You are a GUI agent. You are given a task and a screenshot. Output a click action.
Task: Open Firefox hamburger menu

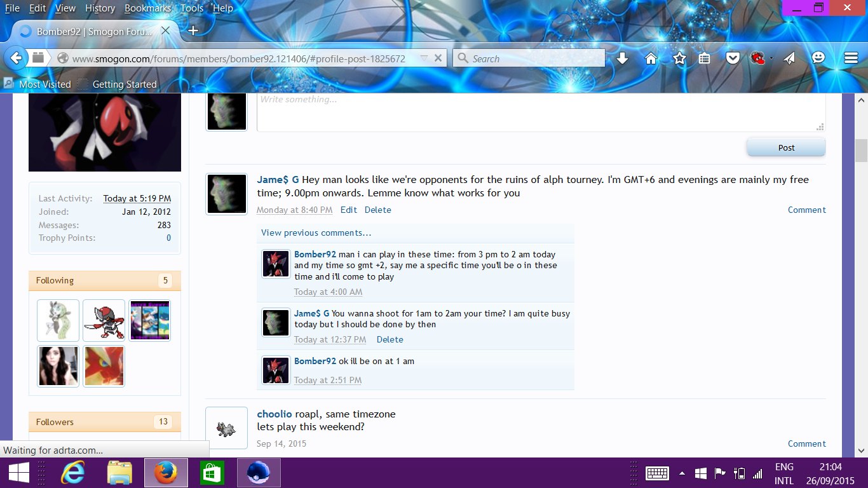[851, 58]
